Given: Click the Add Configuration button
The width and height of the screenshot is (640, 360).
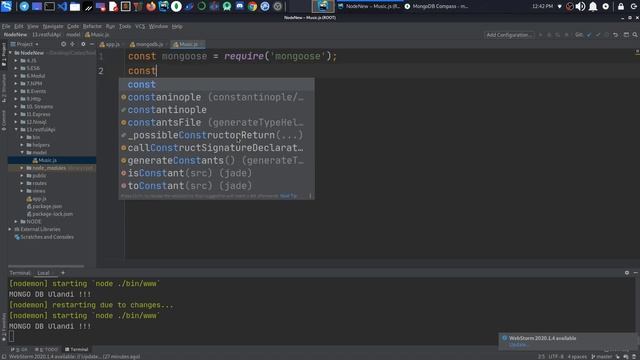Looking at the screenshot, I should coord(509,35).
